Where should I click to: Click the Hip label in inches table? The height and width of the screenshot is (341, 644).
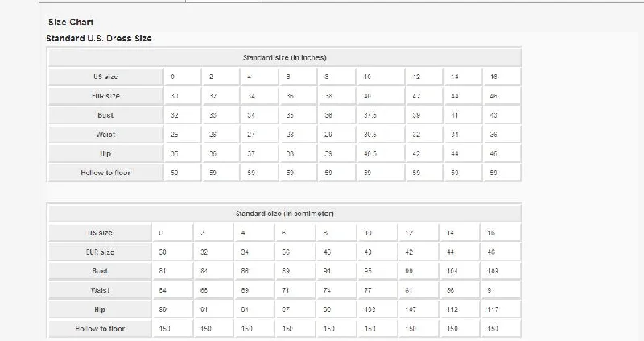point(105,153)
